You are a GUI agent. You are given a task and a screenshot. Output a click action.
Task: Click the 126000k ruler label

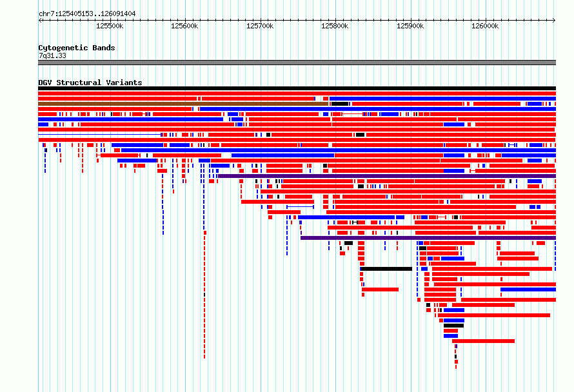pos(485,26)
